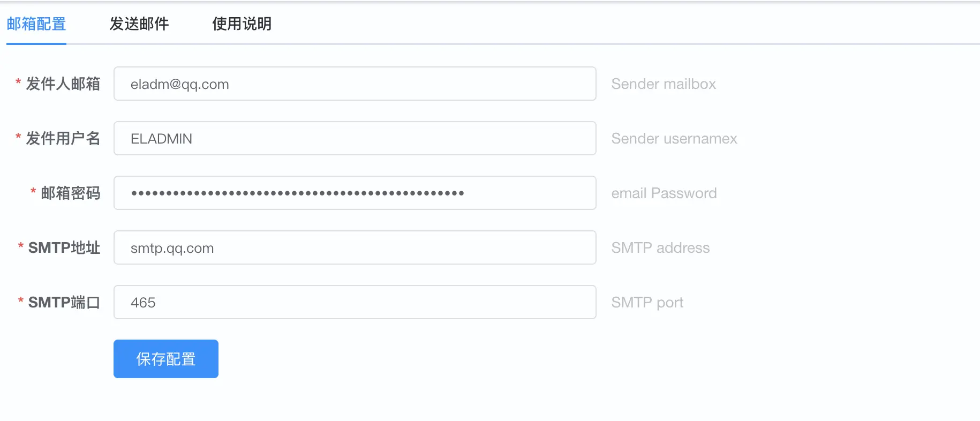
Task: Click the "SMTP port" hint text
Action: (647, 303)
